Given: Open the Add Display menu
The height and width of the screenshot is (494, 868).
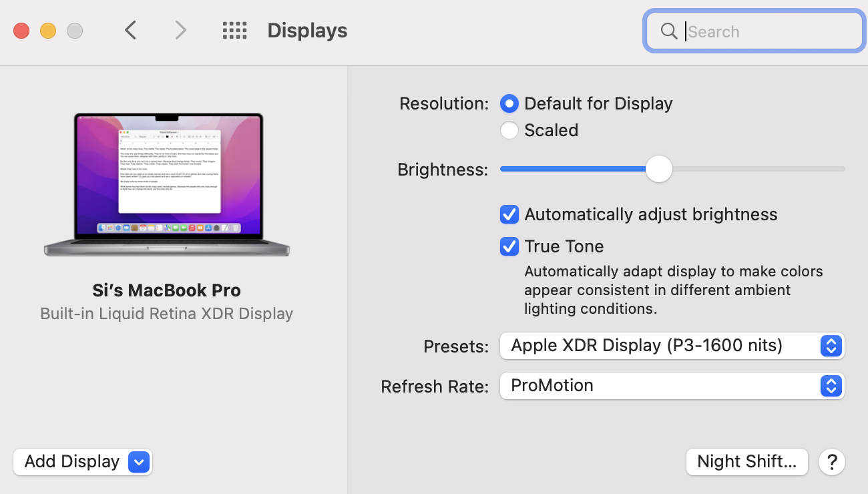Looking at the screenshot, I should point(71,461).
